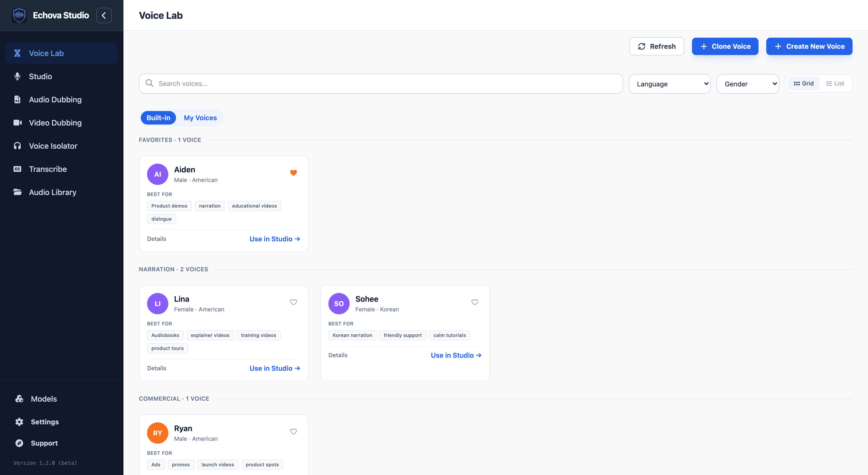Click Lina's LI avatar

click(x=158, y=304)
